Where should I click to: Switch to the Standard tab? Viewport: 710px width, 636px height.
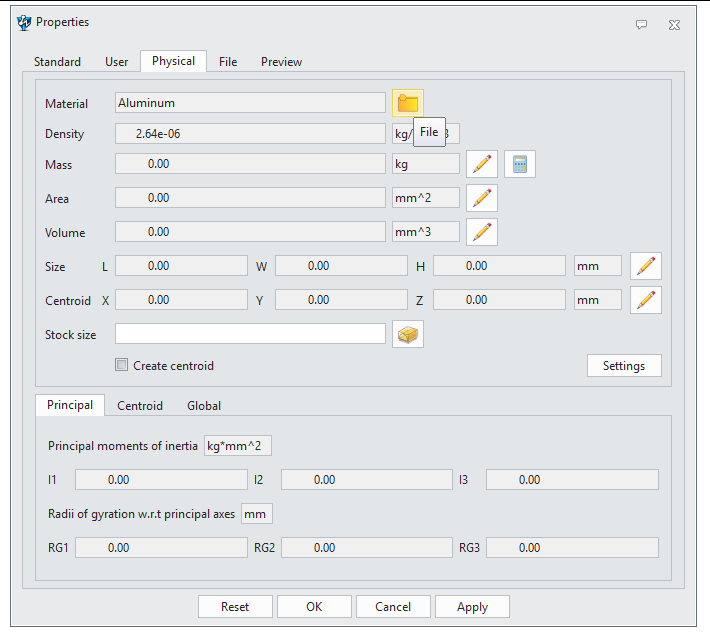pos(57,62)
